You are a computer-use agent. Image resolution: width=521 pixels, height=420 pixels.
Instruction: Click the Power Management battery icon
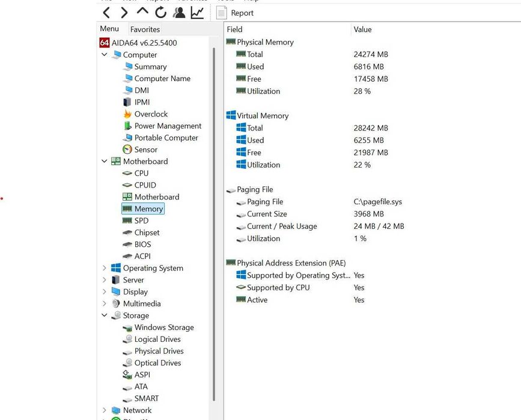[x=127, y=126]
